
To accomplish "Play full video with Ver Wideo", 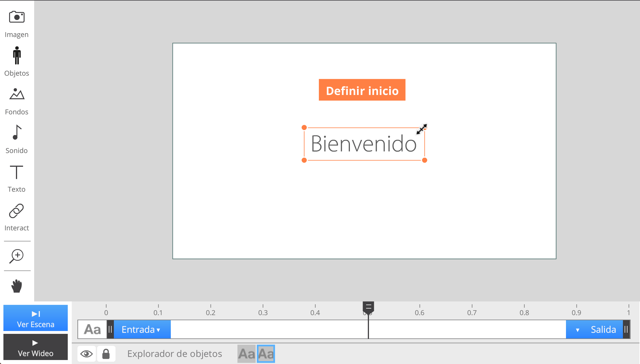I will point(36,347).
